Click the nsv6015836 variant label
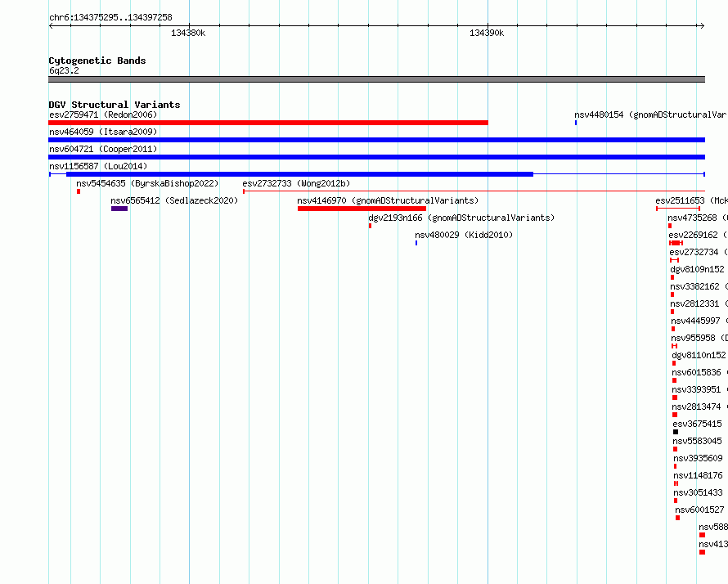This screenshot has height=584, width=728. [699, 372]
